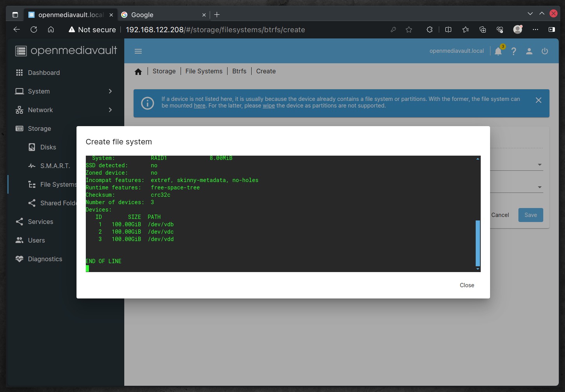Click terminal scroll down arrow
Screen dimensions: 565x392
pyautogui.click(x=478, y=269)
